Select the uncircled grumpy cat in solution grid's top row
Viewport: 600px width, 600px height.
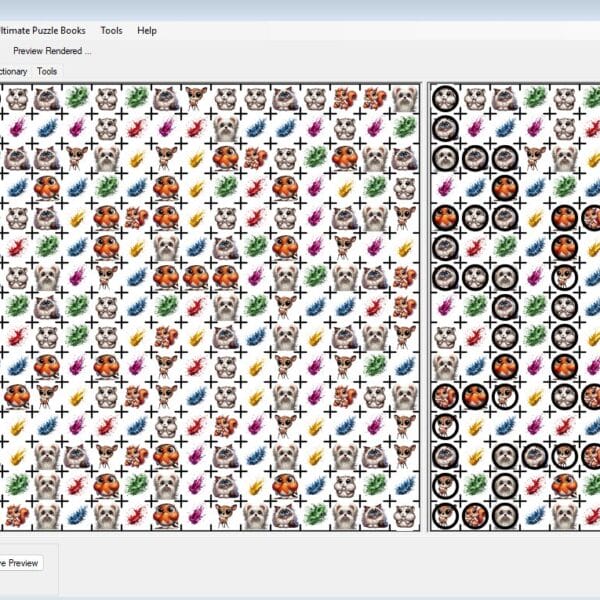click(x=505, y=98)
